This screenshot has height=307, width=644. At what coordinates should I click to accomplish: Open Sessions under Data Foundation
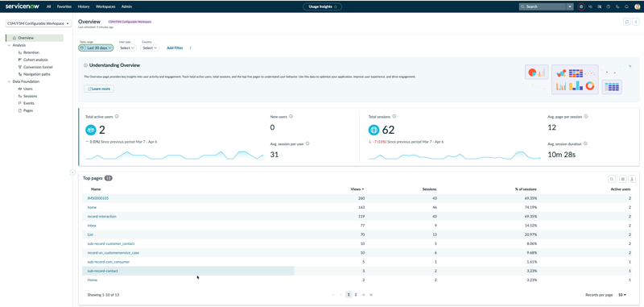pyautogui.click(x=30, y=96)
